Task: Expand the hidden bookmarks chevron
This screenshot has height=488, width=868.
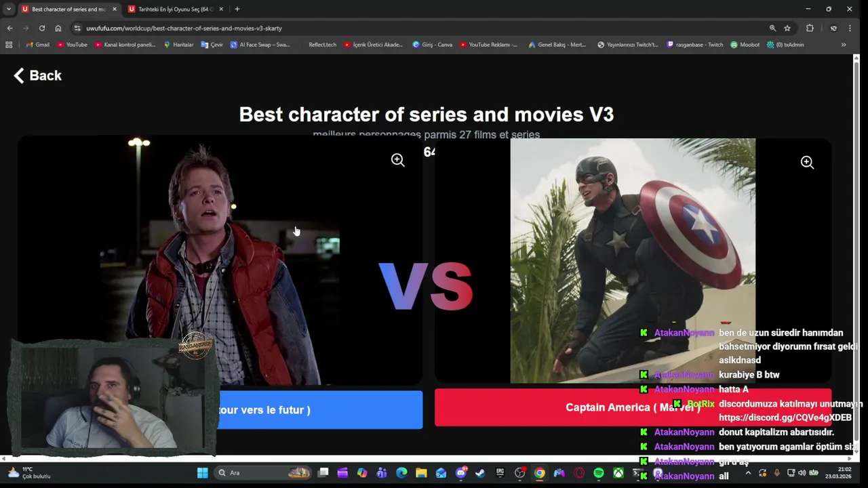Action: (844, 45)
